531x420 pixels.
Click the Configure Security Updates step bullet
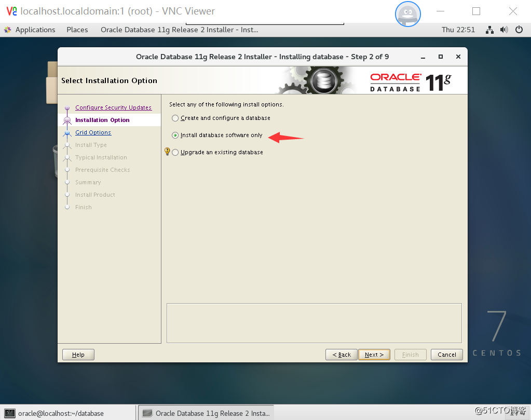pyautogui.click(x=67, y=107)
